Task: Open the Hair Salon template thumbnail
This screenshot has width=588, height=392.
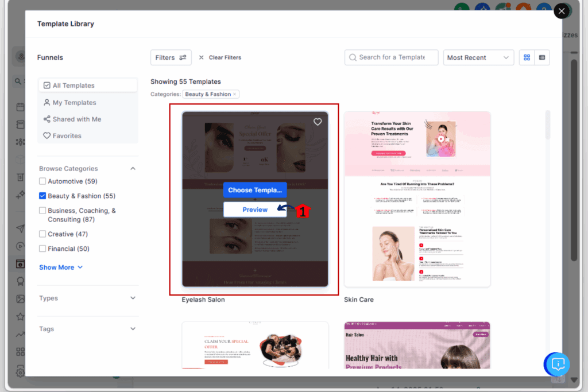Action: tap(417, 345)
